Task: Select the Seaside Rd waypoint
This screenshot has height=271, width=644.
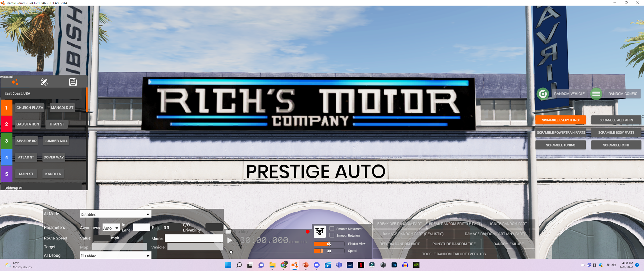Action: coord(26,141)
